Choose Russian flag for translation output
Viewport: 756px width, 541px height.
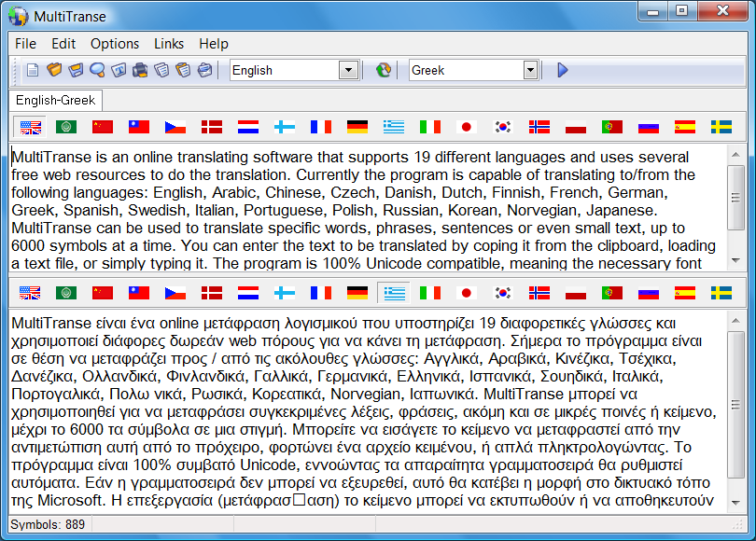649,293
